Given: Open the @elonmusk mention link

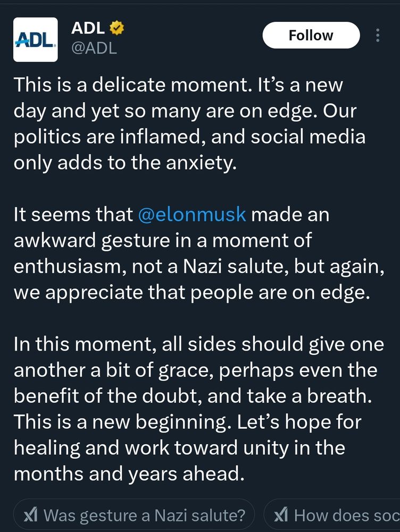Looking at the screenshot, I should pos(192,214).
